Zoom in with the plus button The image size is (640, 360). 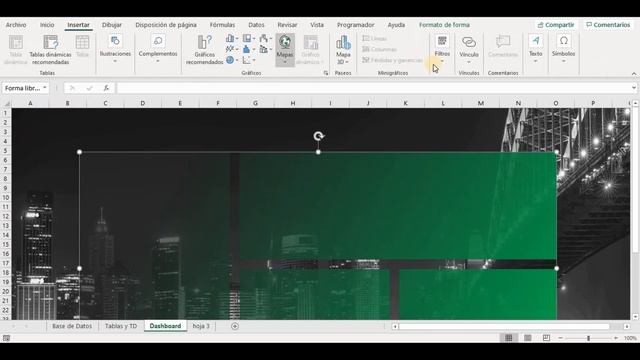coord(616,338)
